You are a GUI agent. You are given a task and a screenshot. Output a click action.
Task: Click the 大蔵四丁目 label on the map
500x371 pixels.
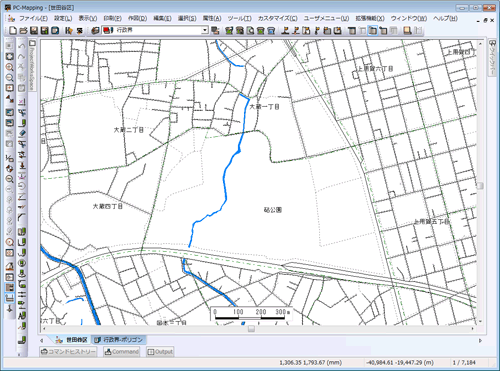107,206
